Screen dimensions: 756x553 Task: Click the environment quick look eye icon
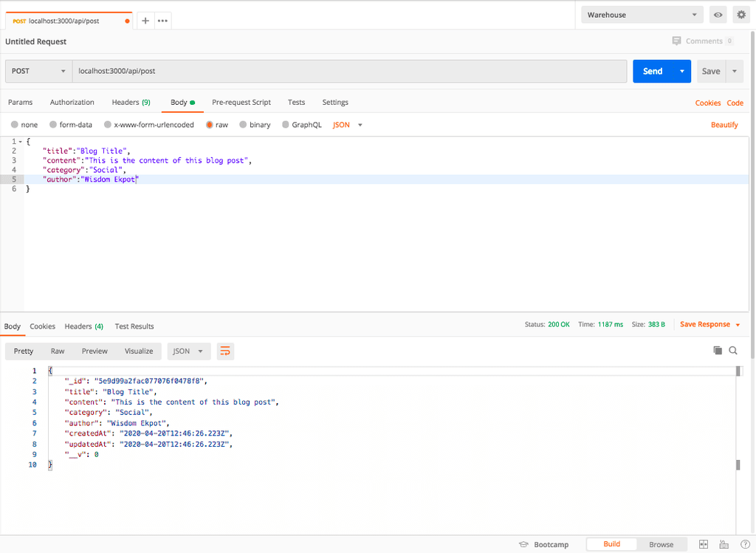point(717,15)
